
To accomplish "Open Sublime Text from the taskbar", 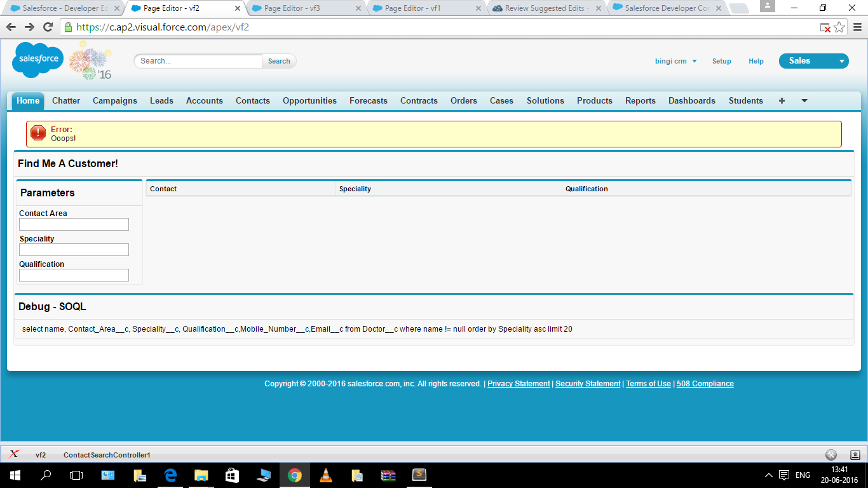I will click(x=419, y=475).
